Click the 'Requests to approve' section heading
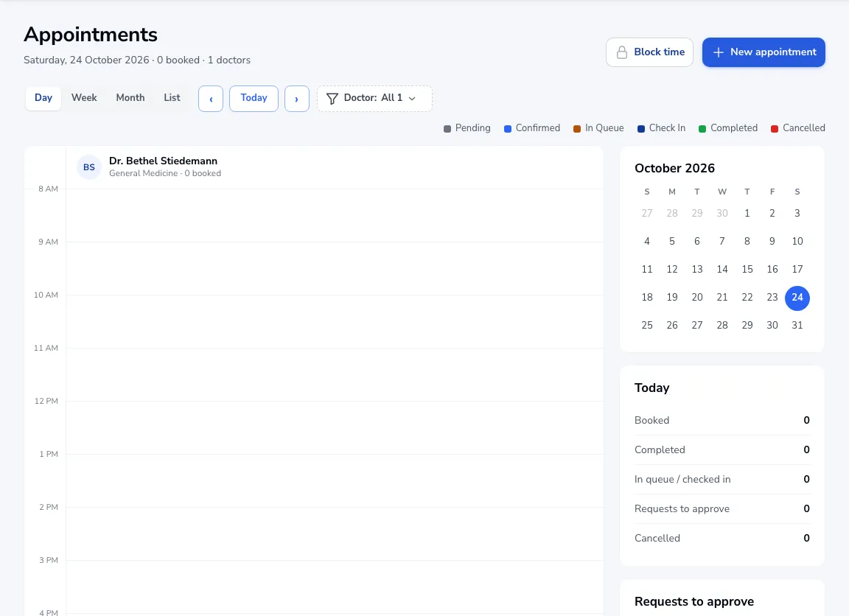Image resolution: width=849 pixels, height=616 pixels. (694, 602)
